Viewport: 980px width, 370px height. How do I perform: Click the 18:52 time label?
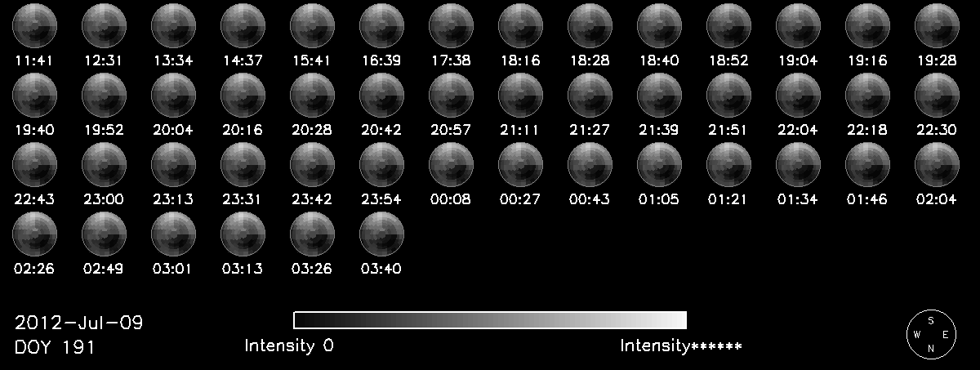click(728, 60)
